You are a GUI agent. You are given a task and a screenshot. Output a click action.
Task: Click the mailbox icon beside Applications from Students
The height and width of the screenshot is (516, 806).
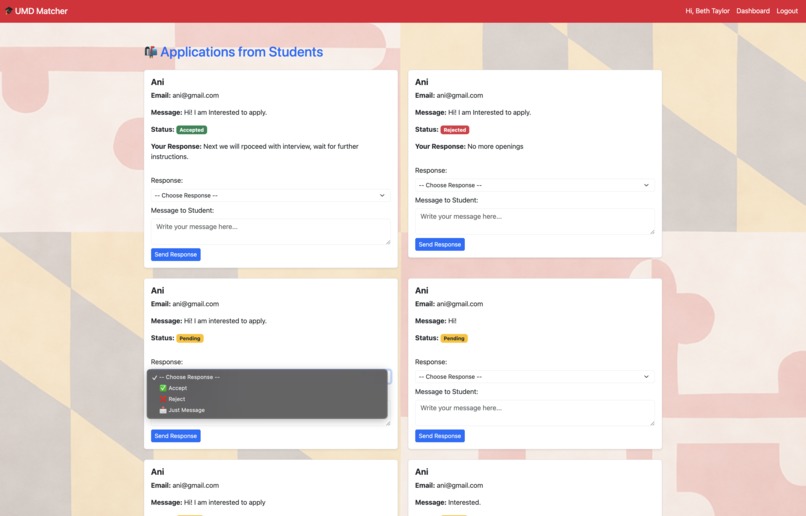(x=151, y=52)
